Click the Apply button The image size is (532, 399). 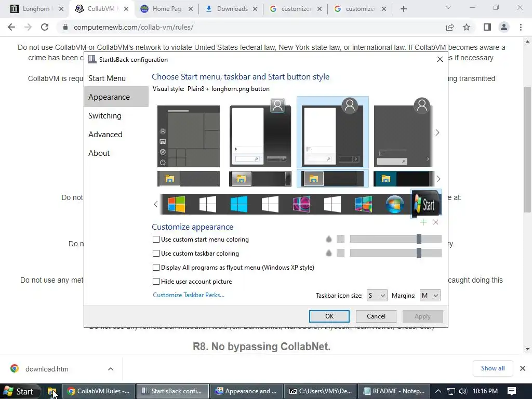[422, 316]
